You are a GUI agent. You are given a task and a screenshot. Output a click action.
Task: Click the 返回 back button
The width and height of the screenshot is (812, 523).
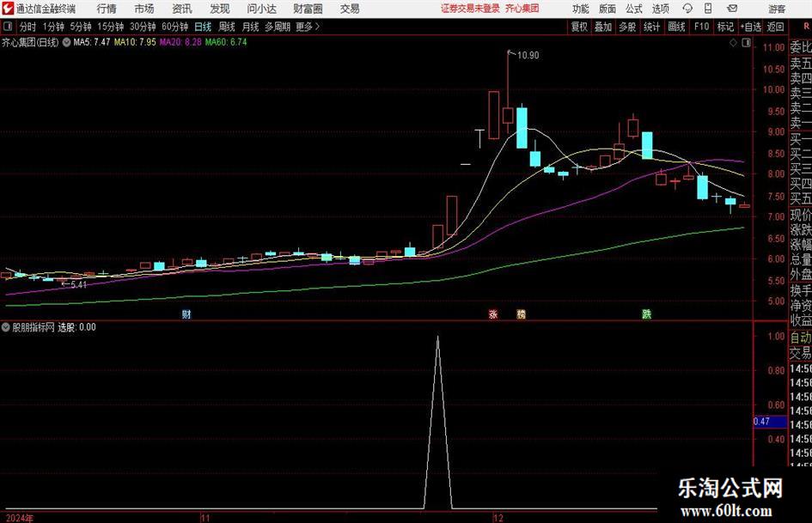[x=776, y=27]
